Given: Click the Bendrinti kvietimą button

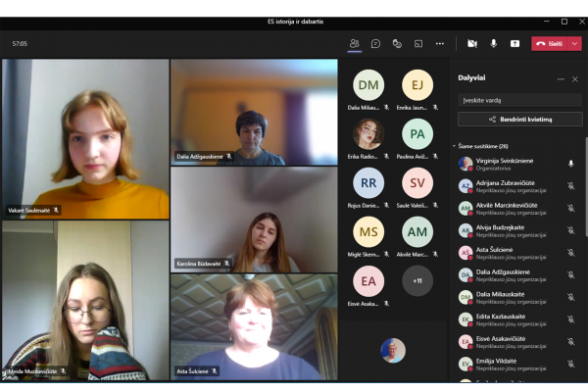Looking at the screenshot, I should tap(520, 120).
